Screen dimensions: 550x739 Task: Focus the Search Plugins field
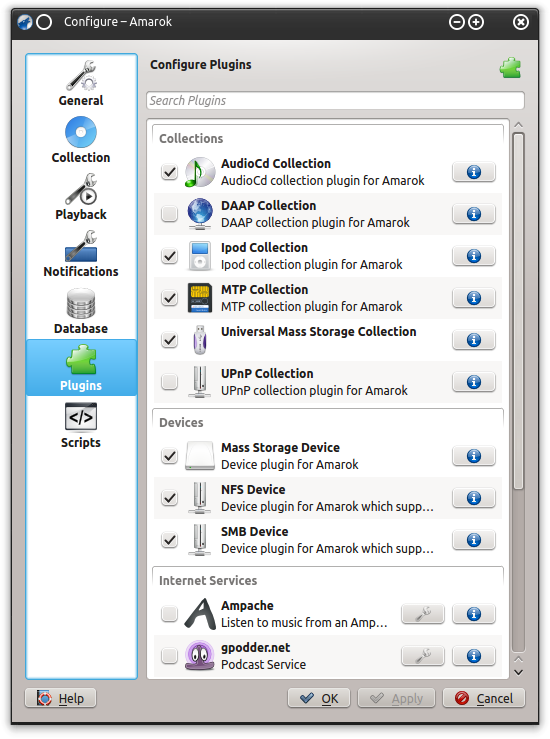point(335,100)
